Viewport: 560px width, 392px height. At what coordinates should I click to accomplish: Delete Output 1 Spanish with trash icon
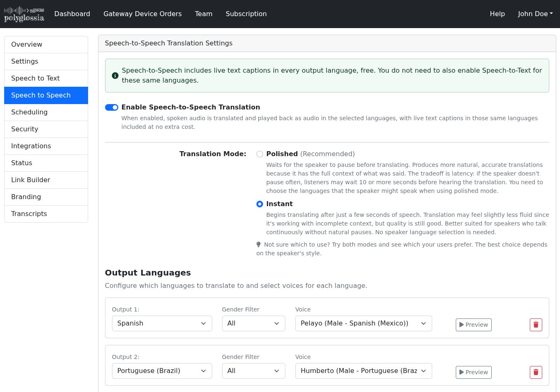pyautogui.click(x=536, y=325)
